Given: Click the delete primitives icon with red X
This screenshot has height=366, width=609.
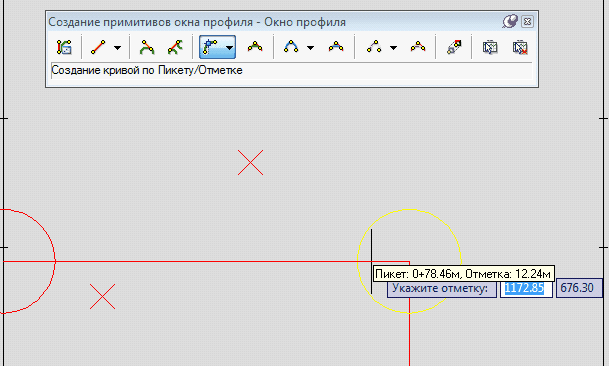Looking at the screenshot, I should (x=520, y=47).
